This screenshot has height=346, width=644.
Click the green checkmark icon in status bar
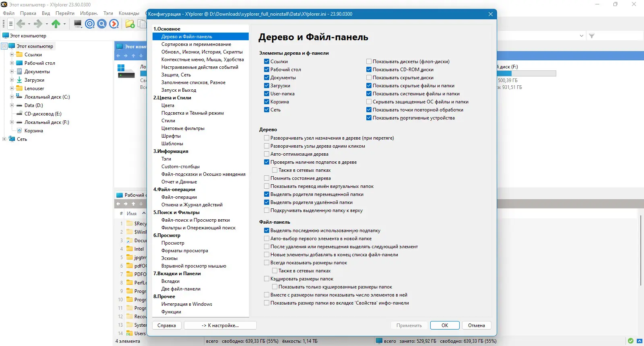[631, 341]
